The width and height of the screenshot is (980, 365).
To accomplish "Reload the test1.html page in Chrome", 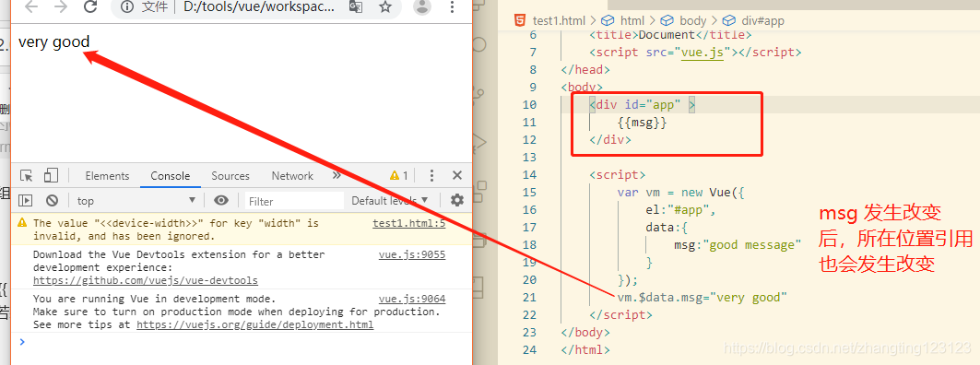I will [x=90, y=6].
